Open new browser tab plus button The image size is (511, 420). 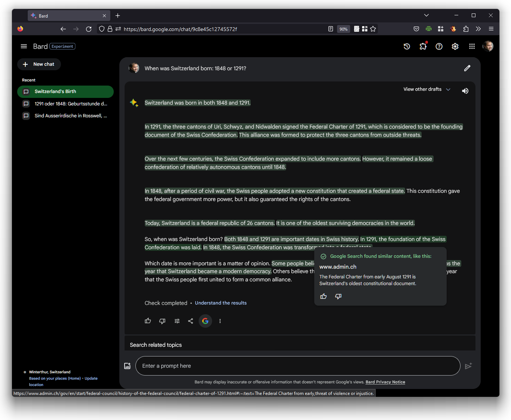118,16
